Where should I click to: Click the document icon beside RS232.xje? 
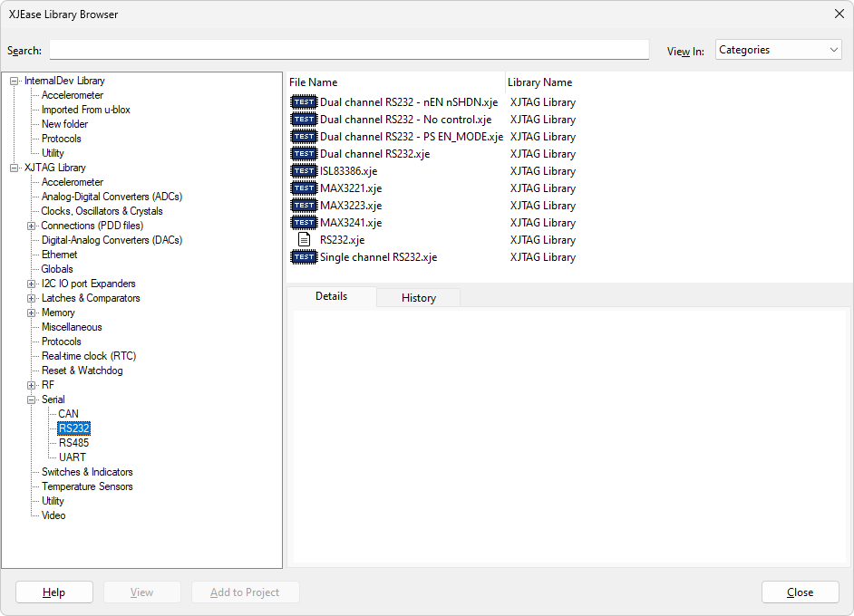(305, 240)
